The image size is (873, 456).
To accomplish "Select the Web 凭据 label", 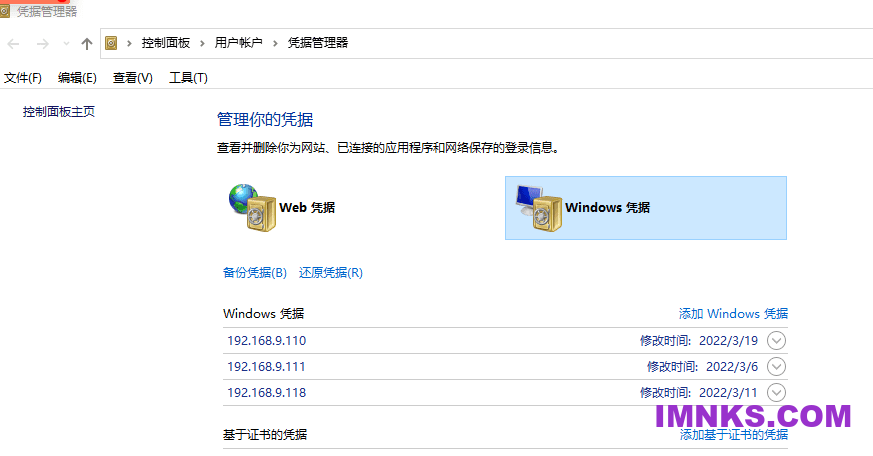I will point(307,208).
